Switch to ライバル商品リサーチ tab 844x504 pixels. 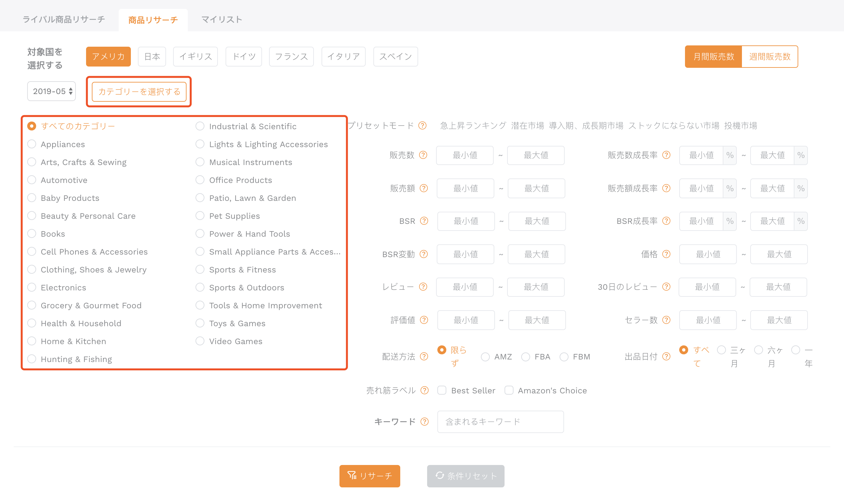tap(64, 20)
